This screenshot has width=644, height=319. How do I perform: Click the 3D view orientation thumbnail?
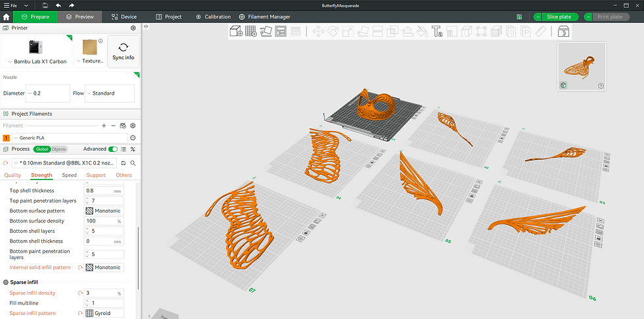[x=582, y=66]
